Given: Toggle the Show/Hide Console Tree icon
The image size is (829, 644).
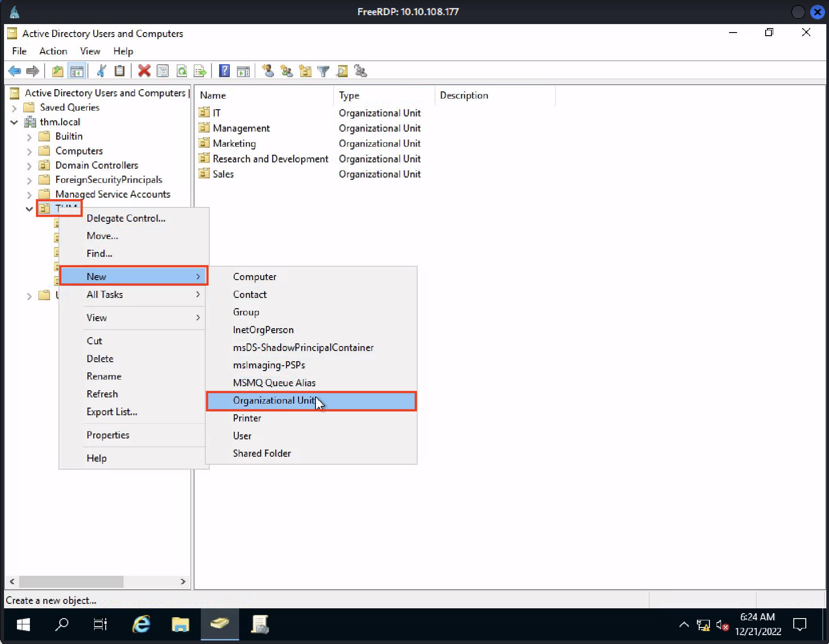Looking at the screenshot, I should point(77,71).
